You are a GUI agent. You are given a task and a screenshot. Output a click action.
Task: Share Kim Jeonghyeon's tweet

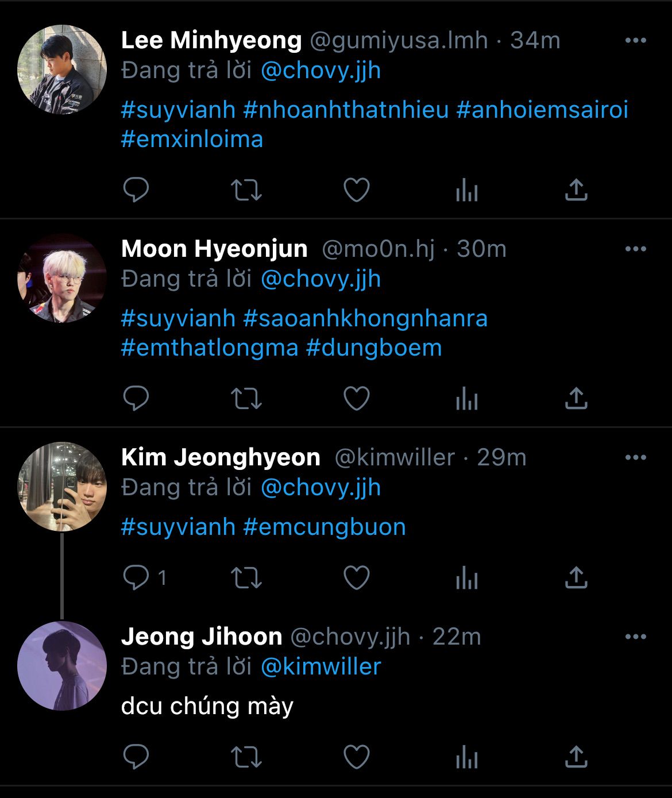576,578
